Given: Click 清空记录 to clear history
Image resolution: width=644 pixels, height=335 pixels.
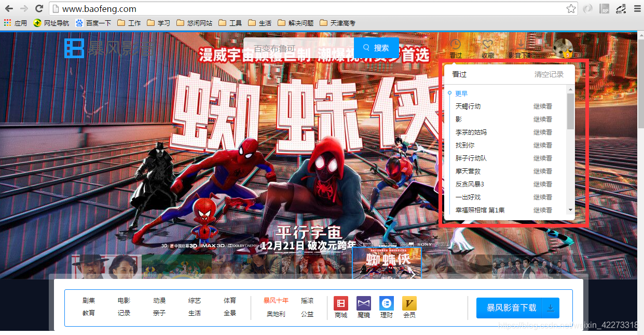Looking at the screenshot, I should (x=549, y=74).
